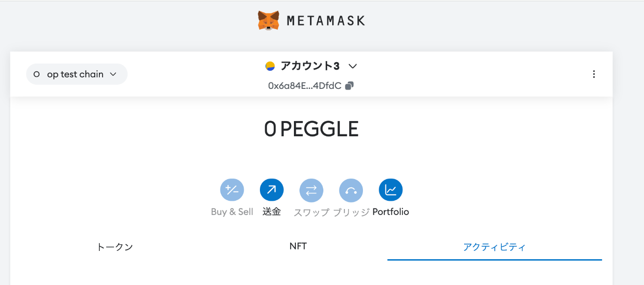This screenshot has height=285, width=644.
Task: Click the アカウント3 account avatar icon
Action: pyautogui.click(x=270, y=66)
